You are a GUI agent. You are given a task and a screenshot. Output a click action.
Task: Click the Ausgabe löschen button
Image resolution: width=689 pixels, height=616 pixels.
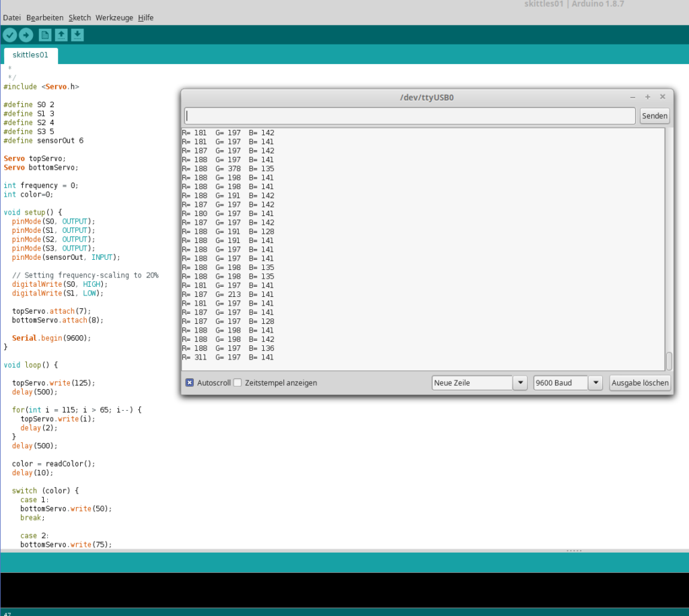coord(641,382)
